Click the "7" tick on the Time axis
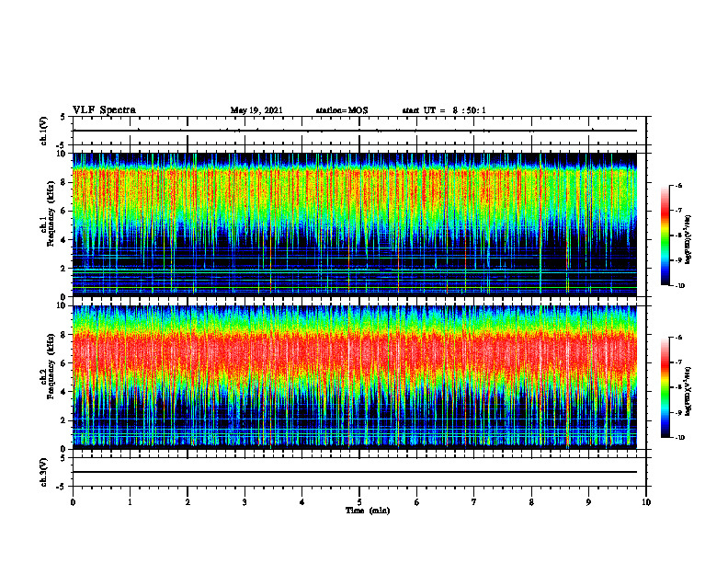728x563 pixels. pyautogui.click(x=474, y=502)
